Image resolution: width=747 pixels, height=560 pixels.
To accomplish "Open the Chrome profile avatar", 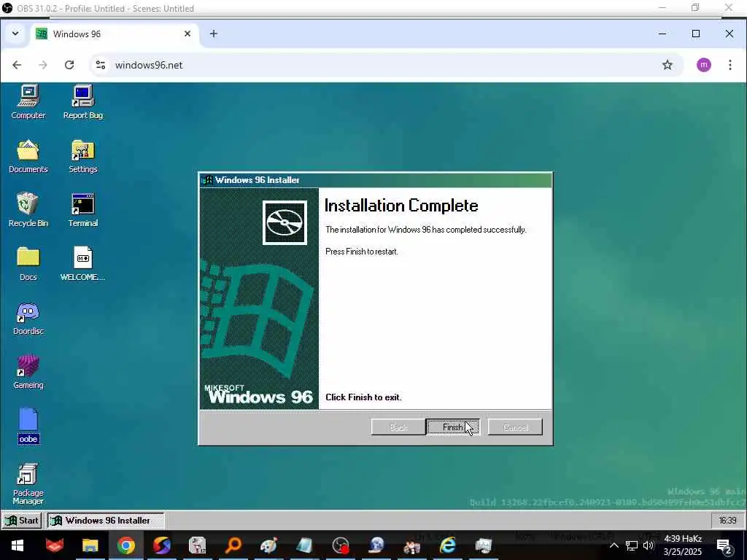I will pos(704,65).
